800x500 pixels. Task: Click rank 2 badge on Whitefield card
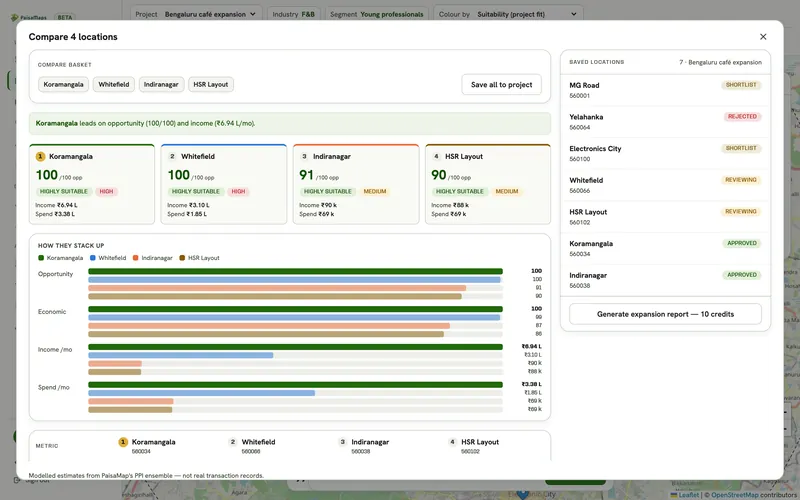[x=172, y=157]
